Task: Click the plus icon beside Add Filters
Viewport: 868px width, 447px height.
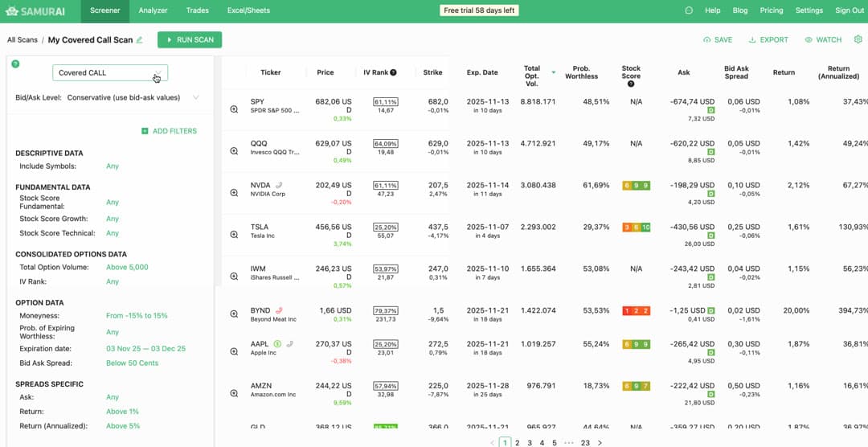Action: click(145, 131)
